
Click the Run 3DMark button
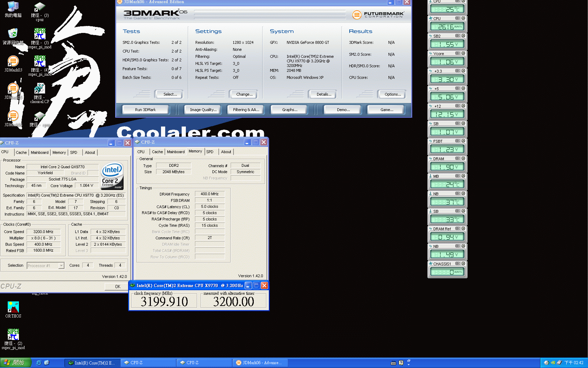pos(145,110)
